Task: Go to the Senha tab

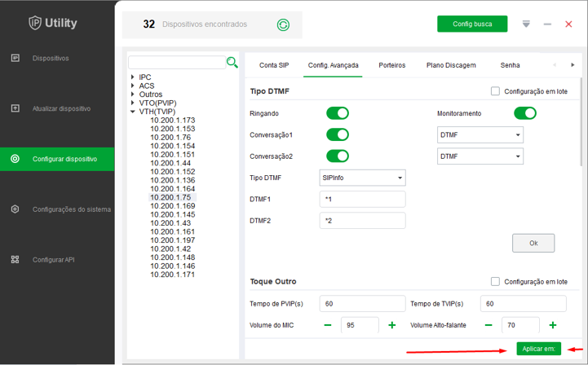Action: coord(510,65)
